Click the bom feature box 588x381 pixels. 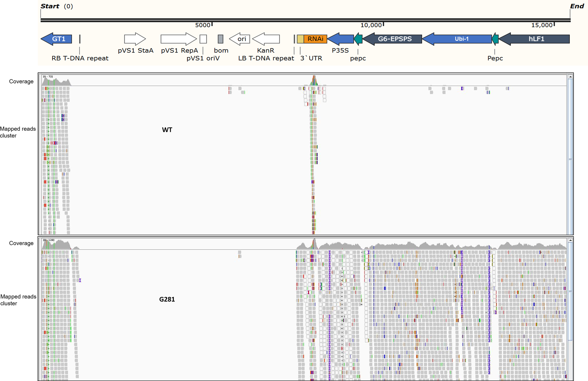point(220,38)
